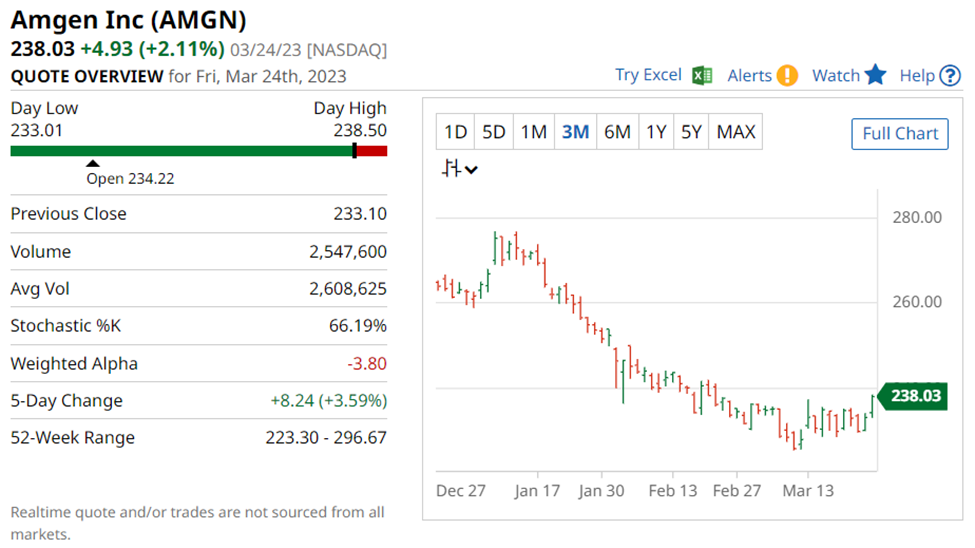This screenshot has height=548, width=975.
Task: Click the day range bar's last-price marker
Action: [x=354, y=151]
